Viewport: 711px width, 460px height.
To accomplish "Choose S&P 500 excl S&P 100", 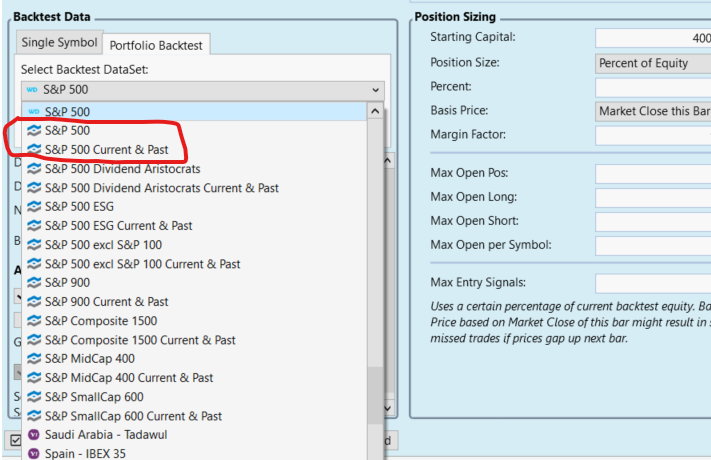I will tap(194, 245).
